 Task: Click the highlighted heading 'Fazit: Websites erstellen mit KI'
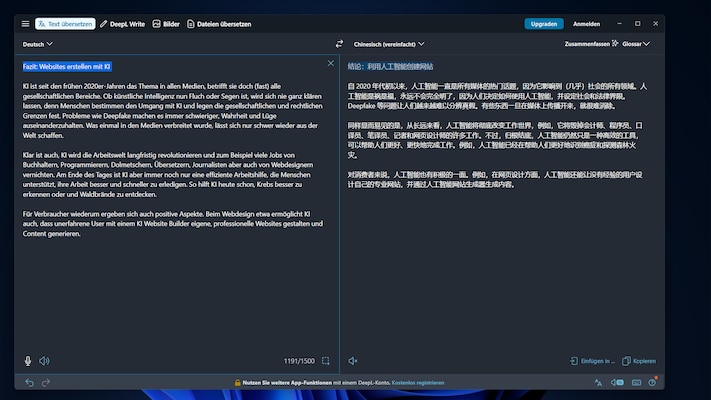click(67, 67)
